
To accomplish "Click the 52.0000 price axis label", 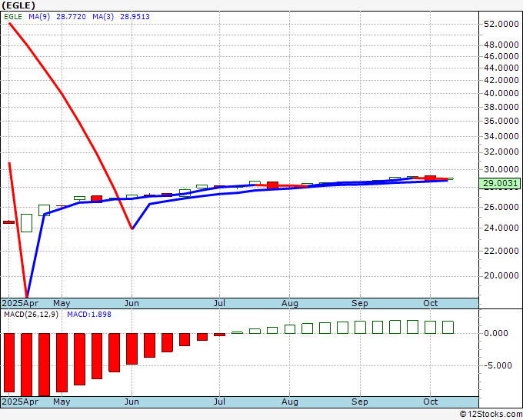I will 501,24.
